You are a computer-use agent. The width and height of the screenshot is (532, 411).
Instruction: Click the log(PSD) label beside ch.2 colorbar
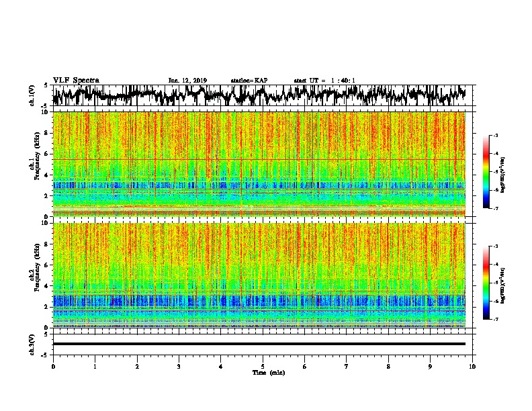tap(502, 285)
